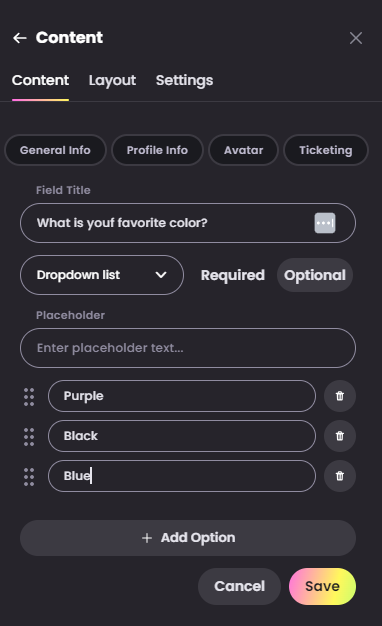Click the dots icon in Field Title box

tap(325, 223)
